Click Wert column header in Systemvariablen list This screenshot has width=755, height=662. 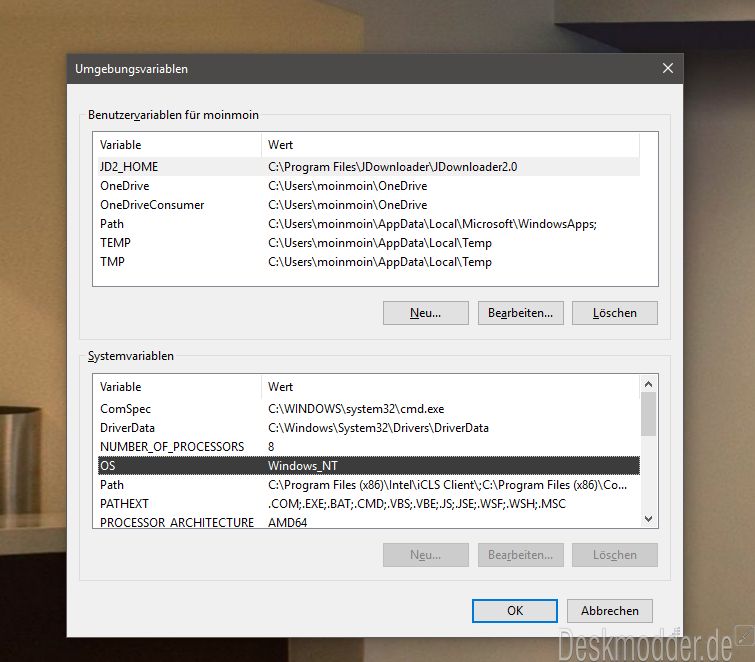click(450, 387)
